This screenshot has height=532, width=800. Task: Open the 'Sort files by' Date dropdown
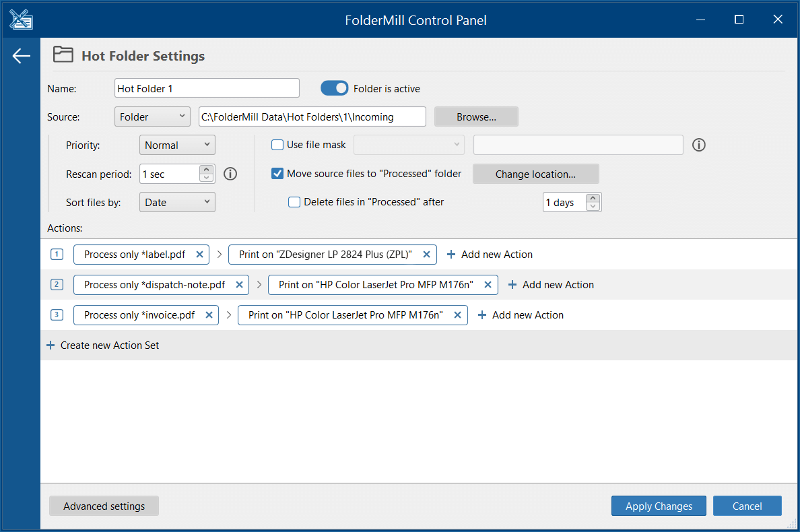coord(177,202)
